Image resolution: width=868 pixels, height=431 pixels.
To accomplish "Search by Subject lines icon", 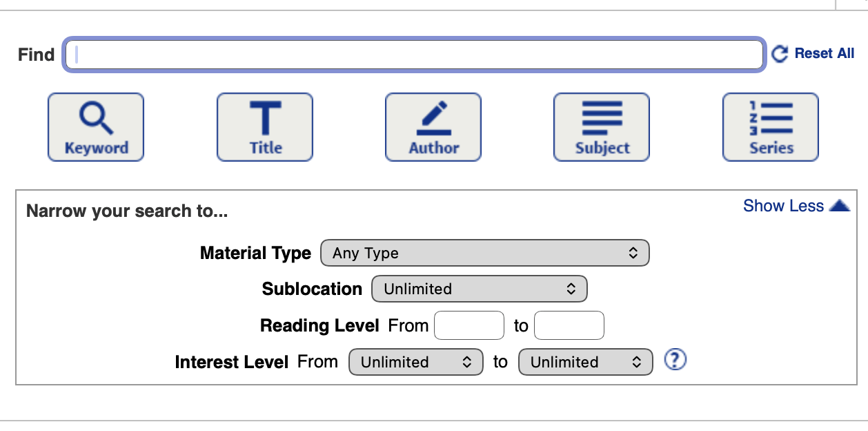I will [602, 117].
